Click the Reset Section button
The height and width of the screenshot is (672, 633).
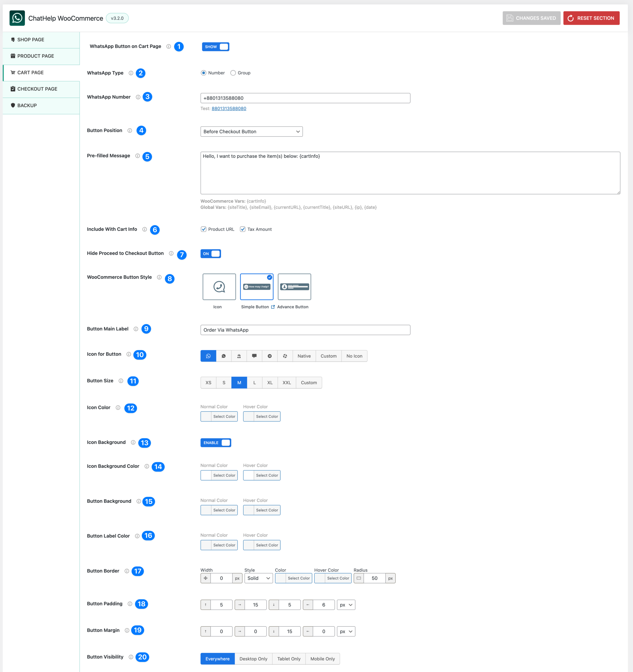pyautogui.click(x=591, y=18)
